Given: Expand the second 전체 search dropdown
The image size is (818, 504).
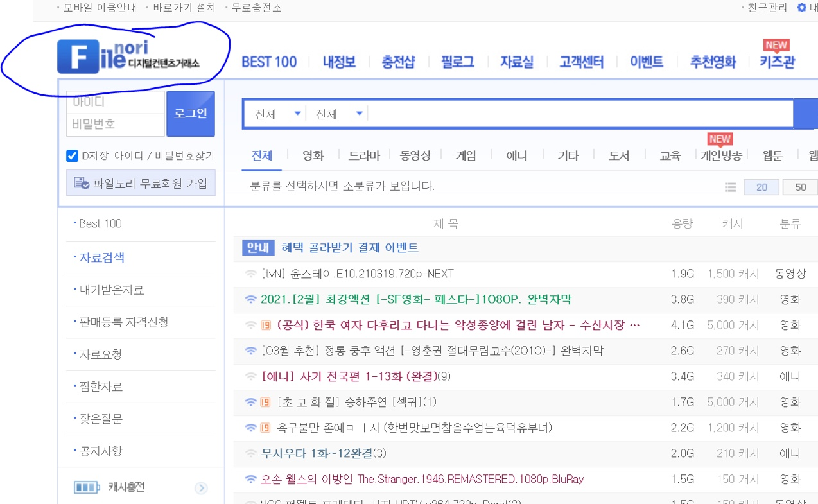Looking at the screenshot, I should click(339, 114).
